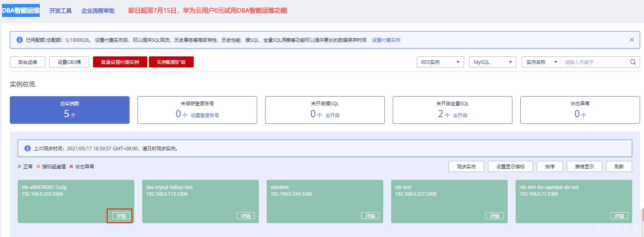Click the address 192.168.0.244:3306

tap(291, 194)
